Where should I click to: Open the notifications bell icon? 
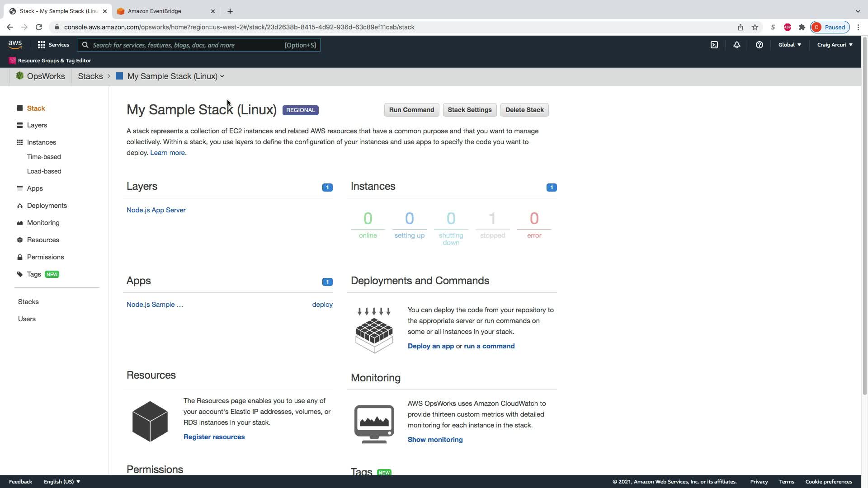tap(737, 45)
